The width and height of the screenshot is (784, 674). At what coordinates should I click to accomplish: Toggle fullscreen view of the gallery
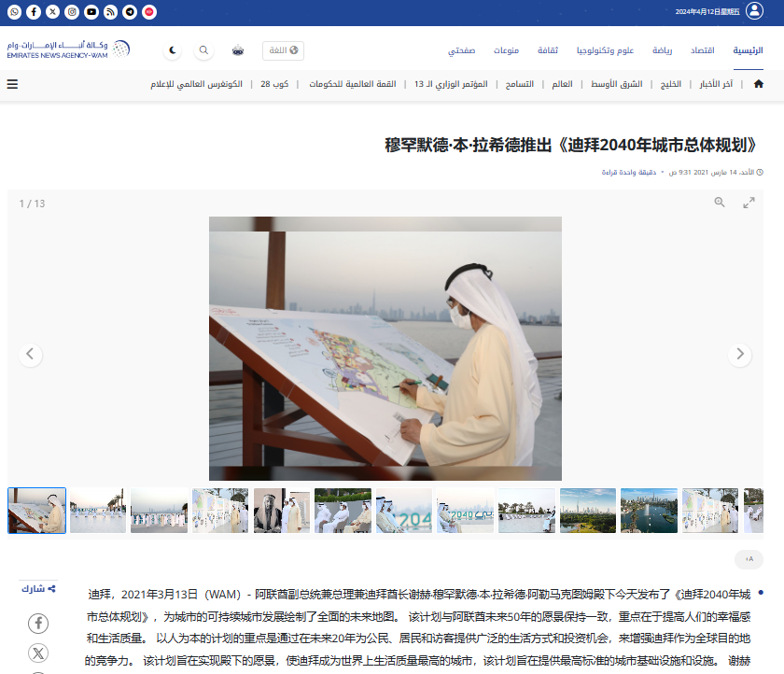[x=749, y=203]
